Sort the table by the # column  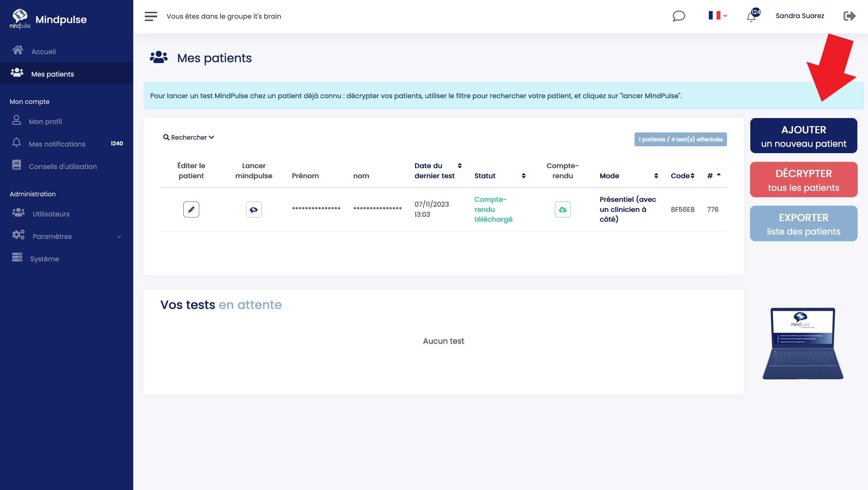click(713, 175)
